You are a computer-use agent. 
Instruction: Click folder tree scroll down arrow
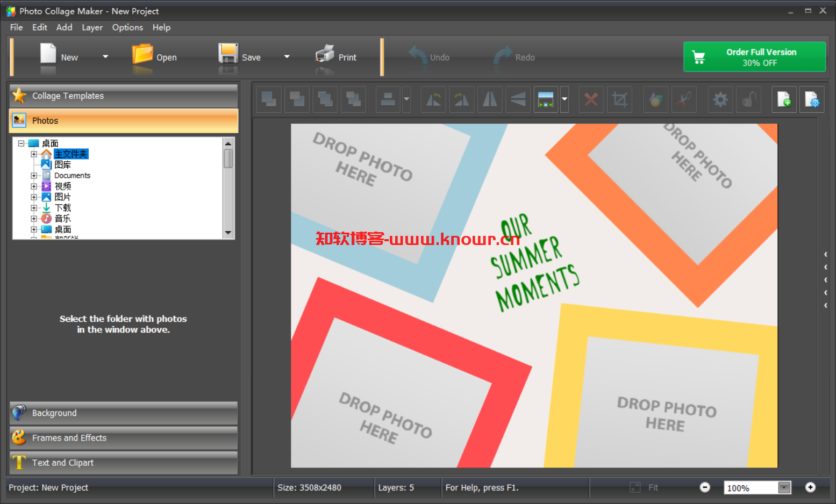(228, 233)
